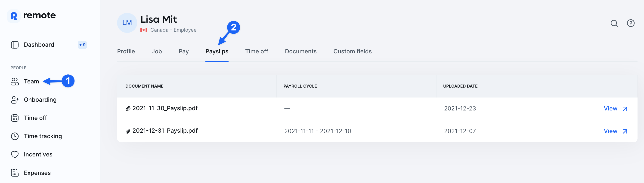
Task: Switch to the employee Time off tab
Action: tap(257, 52)
